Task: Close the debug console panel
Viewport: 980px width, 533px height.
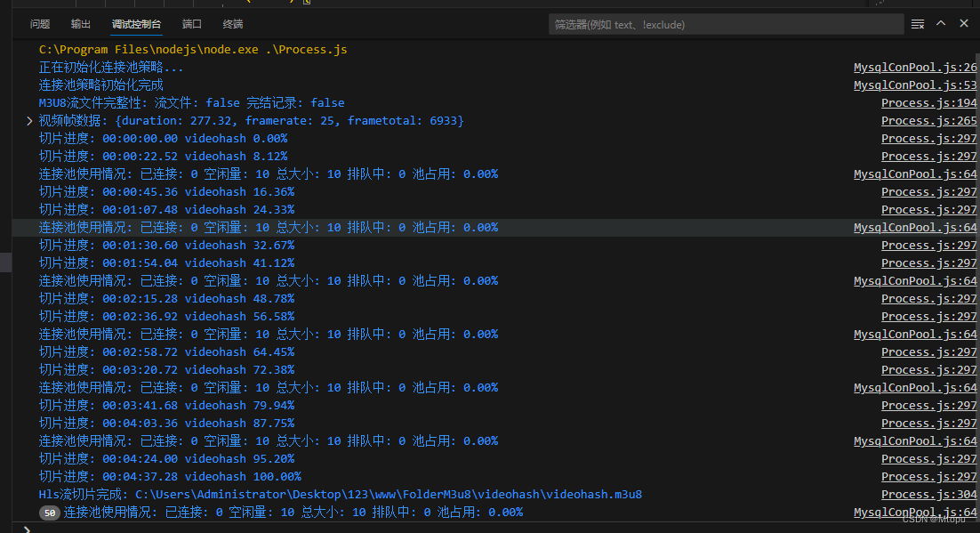Action: pyautogui.click(x=963, y=24)
